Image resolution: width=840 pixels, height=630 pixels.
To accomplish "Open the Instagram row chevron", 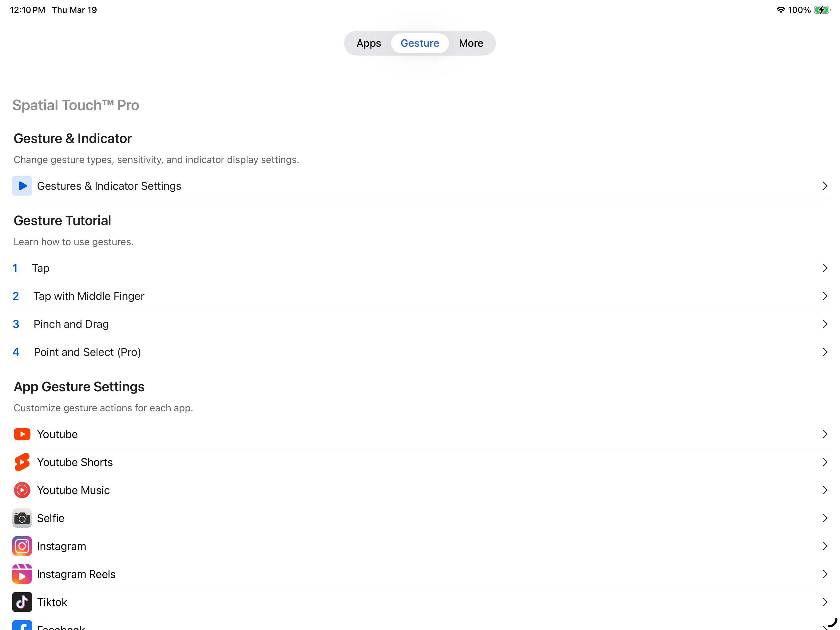I will point(825,546).
